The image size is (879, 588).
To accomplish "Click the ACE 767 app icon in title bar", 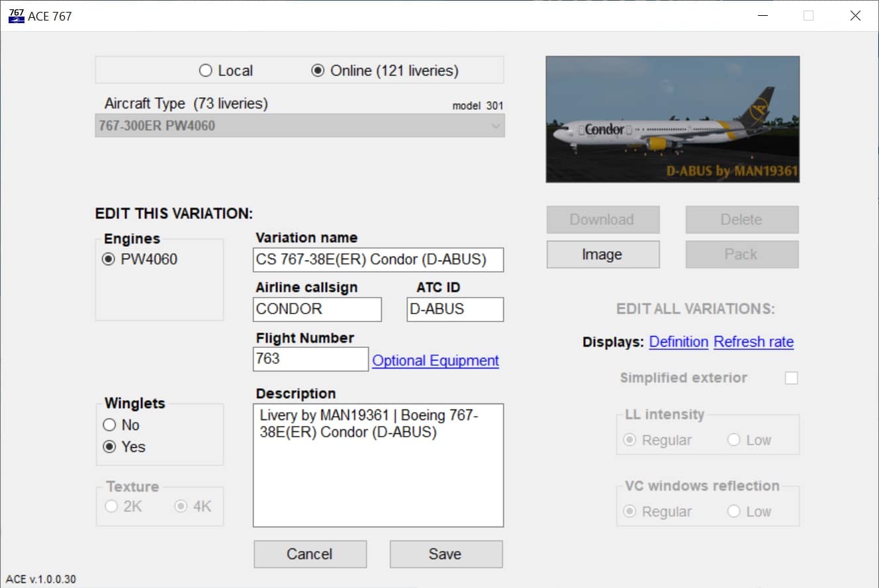I will 16,16.
